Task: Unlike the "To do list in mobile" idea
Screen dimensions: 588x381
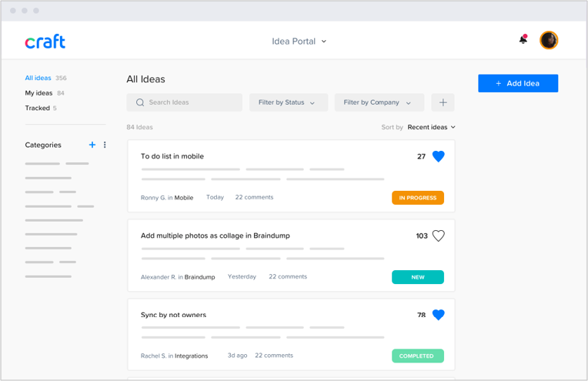Action: pyautogui.click(x=438, y=156)
